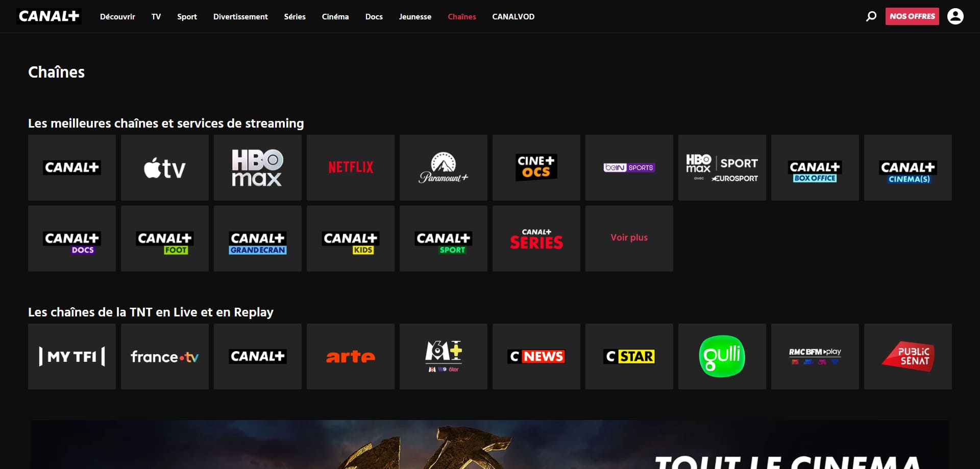Open the Découvrir menu item
Screen dimensions: 980x469
[x=117, y=17]
